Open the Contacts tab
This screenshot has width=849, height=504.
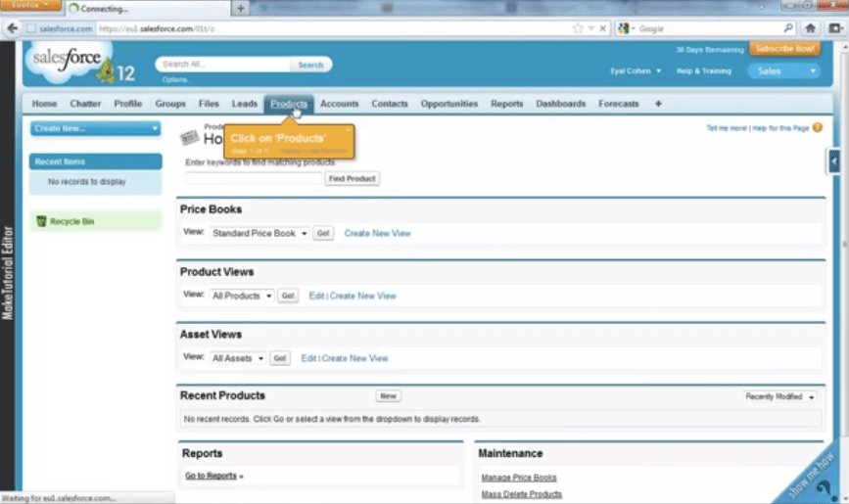point(390,104)
